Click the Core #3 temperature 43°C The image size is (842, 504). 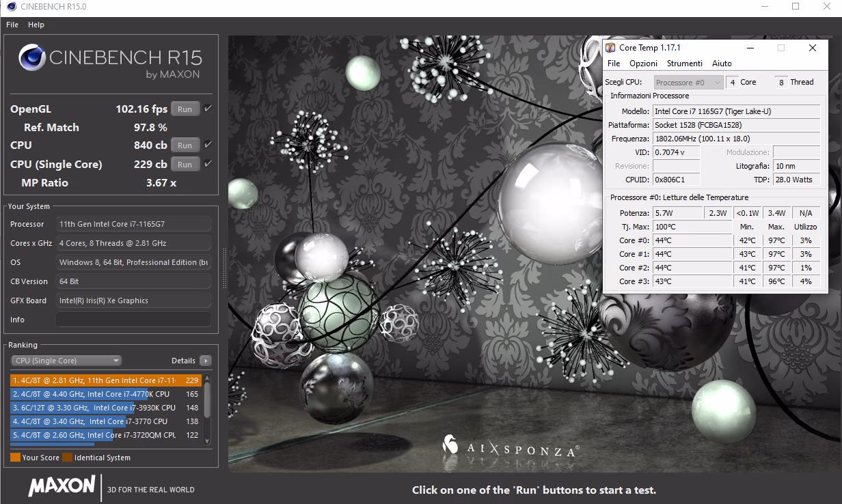692,281
